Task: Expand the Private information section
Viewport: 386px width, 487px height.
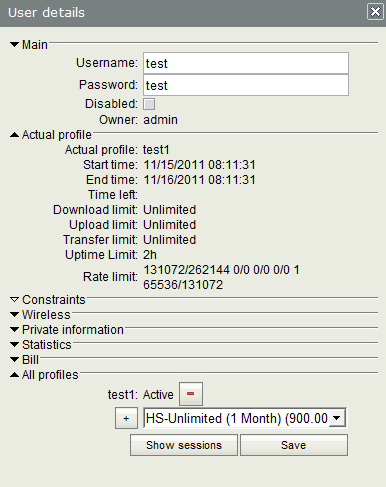Action: pyautogui.click(x=14, y=330)
